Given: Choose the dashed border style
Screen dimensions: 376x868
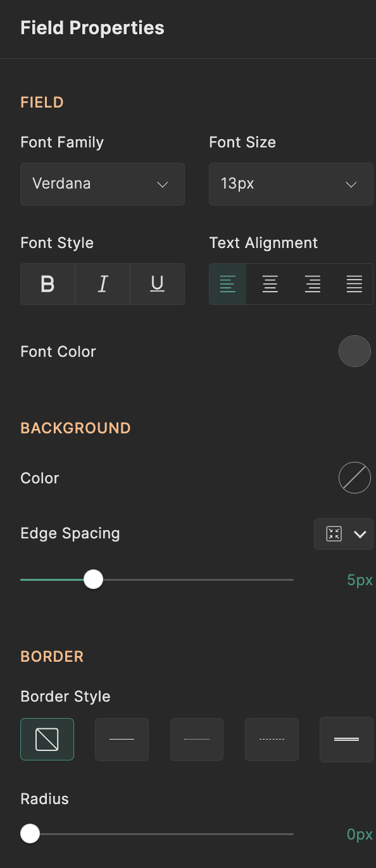Looking at the screenshot, I should click(272, 739).
